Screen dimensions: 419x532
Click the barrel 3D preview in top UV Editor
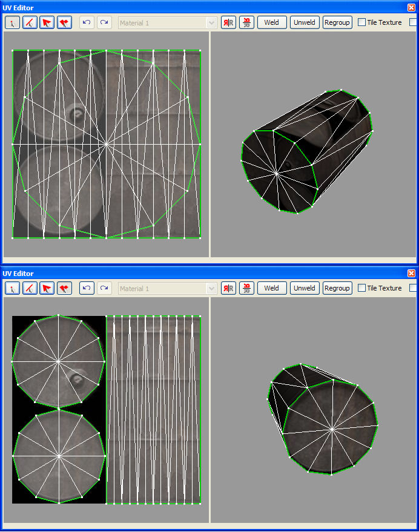pos(306,152)
